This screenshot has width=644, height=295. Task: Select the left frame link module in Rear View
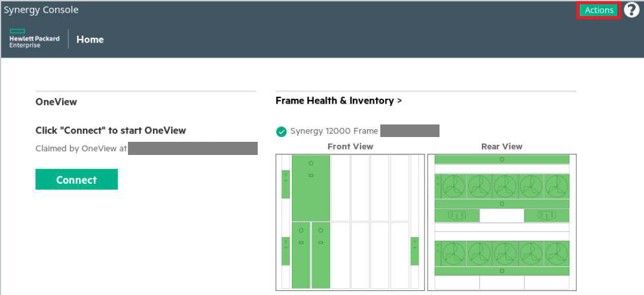pos(457,215)
